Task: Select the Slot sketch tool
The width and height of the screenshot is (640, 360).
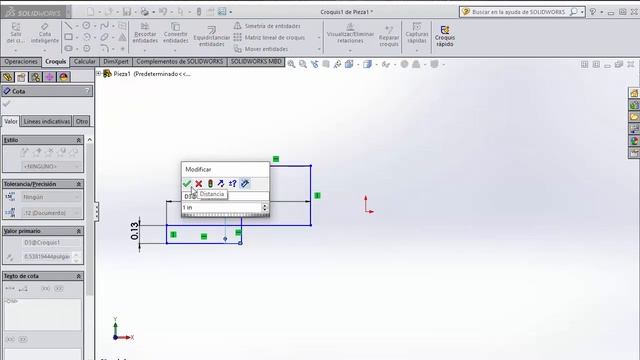Action: click(x=68, y=49)
